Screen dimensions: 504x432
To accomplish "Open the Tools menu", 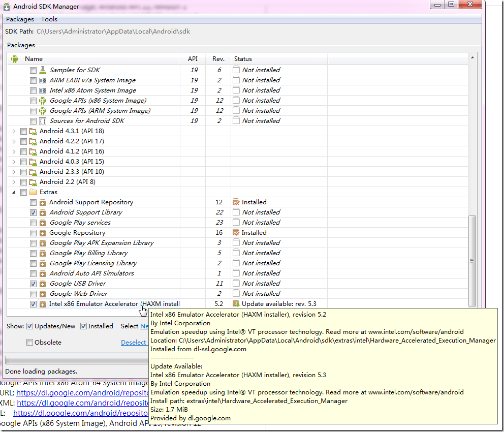I will pos(49,19).
